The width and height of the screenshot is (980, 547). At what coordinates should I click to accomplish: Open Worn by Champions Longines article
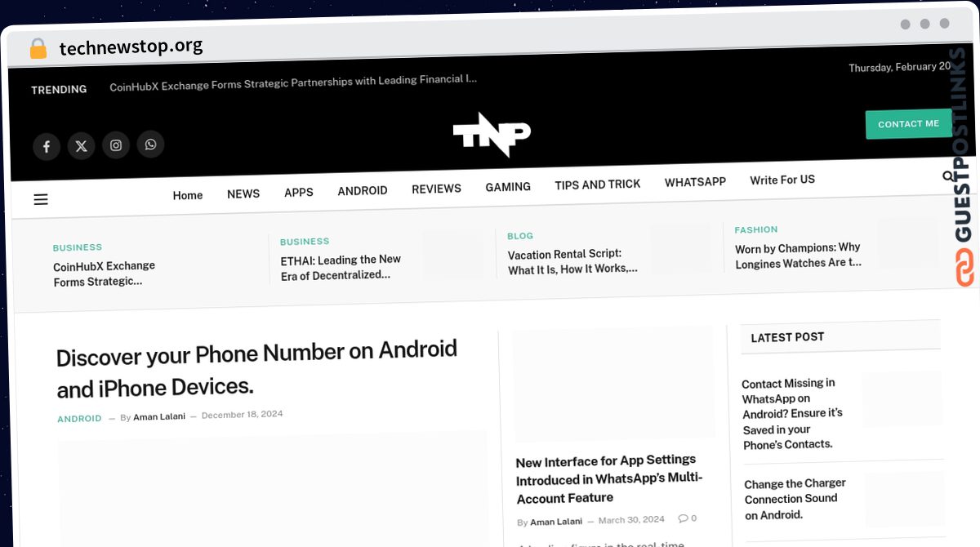[x=798, y=256]
